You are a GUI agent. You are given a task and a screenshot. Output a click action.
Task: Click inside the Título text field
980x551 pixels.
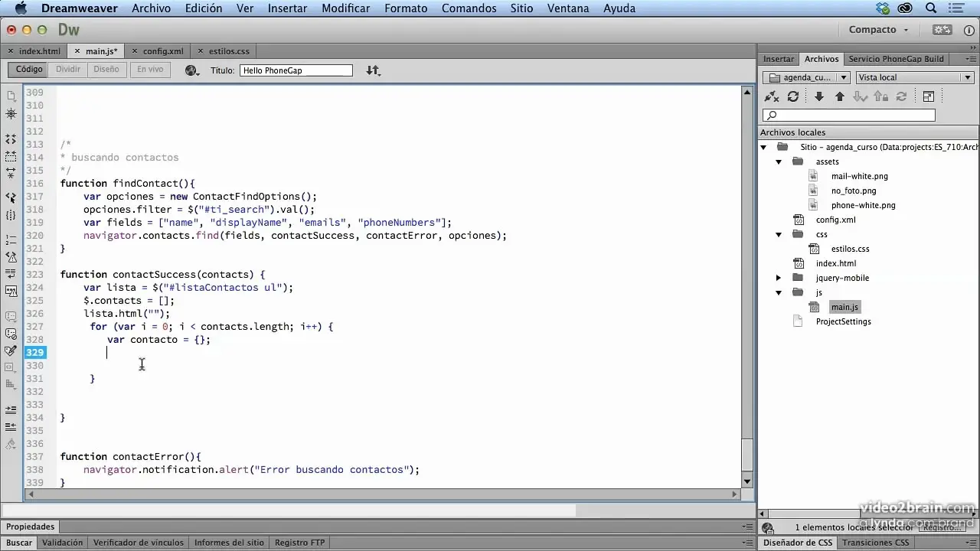click(x=296, y=70)
